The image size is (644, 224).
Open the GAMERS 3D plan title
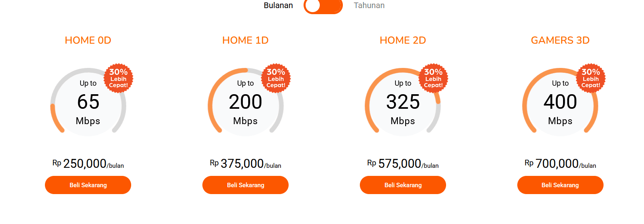pos(560,40)
